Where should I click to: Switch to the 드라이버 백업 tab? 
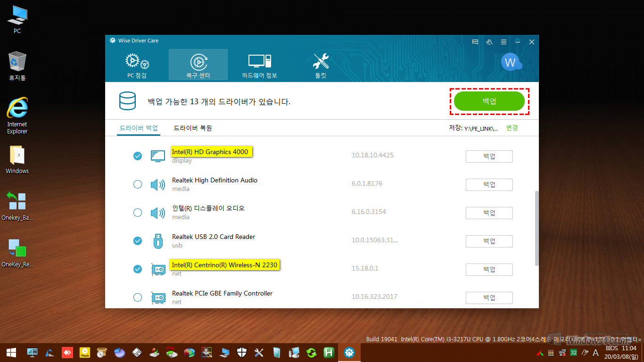click(x=139, y=128)
